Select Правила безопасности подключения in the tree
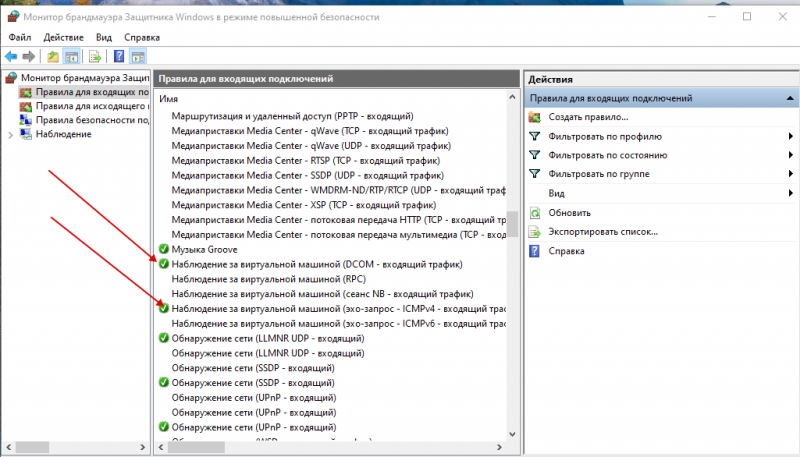 coord(92,120)
